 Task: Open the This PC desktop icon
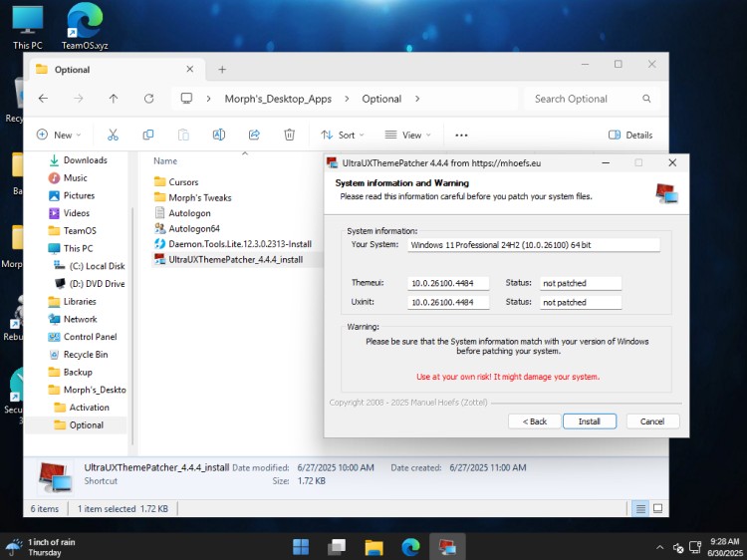click(x=28, y=27)
